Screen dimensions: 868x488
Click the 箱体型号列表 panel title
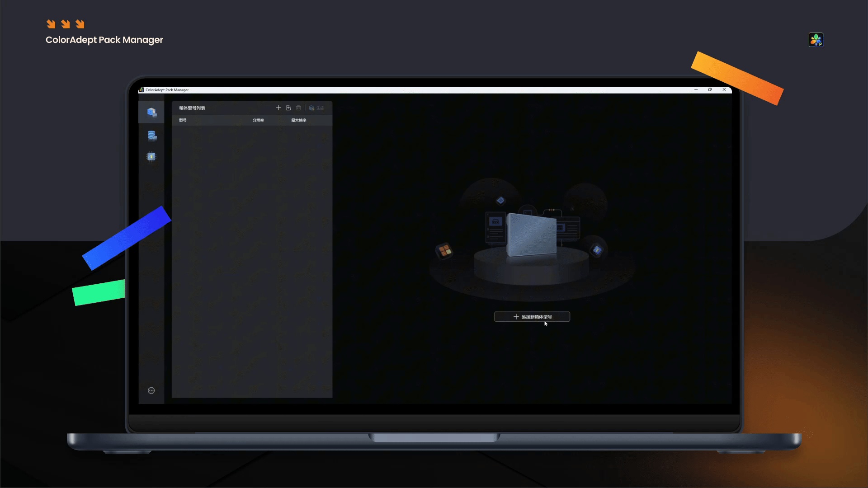192,108
